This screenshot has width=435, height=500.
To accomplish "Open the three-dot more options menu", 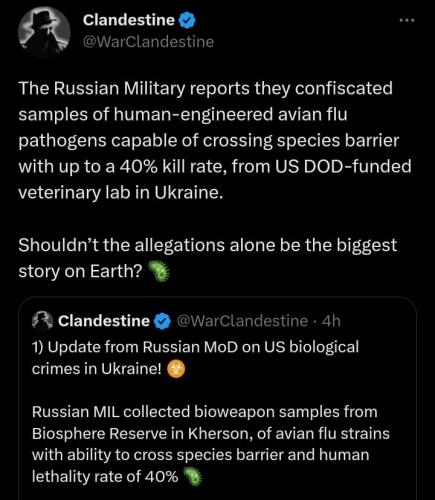I will [407, 21].
